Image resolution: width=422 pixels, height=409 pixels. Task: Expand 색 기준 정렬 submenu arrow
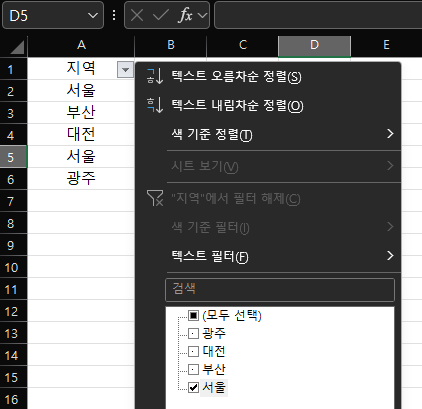(x=390, y=134)
